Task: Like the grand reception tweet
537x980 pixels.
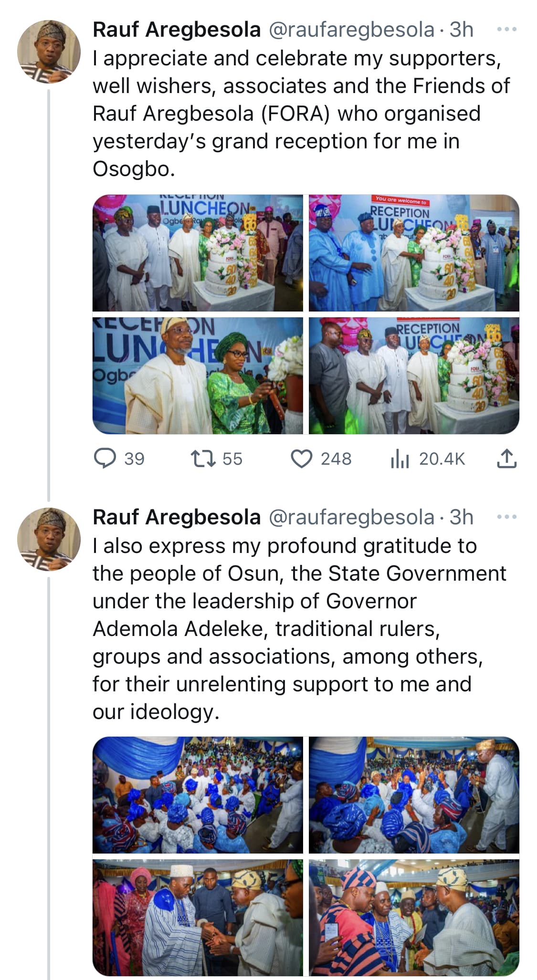Action: pos(302,459)
